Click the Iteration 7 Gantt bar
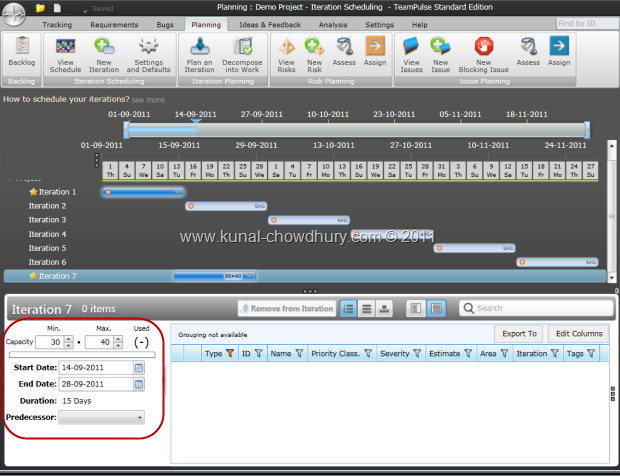The height and width of the screenshot is (476, 620). click(x=215, y=276)
